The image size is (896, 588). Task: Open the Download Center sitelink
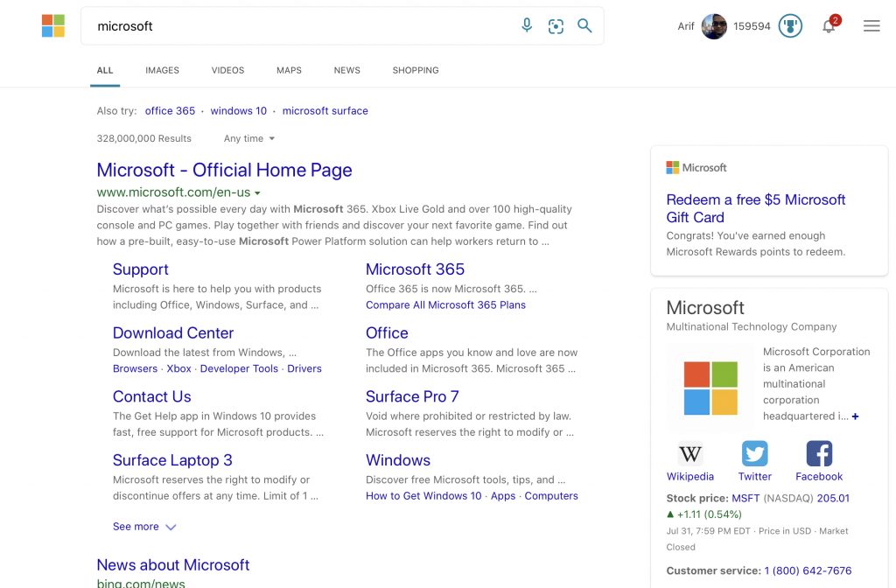click(173, 332)
